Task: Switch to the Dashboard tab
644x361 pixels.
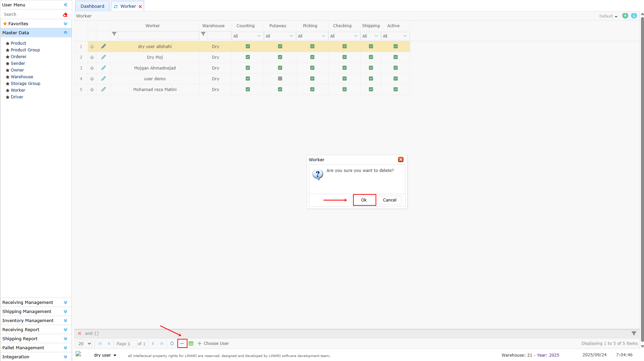Action: (92, 6)
